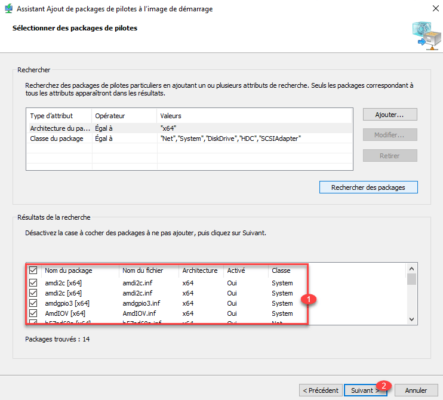Viewport: 443px width, 400px height.
Task: Click the amdgpio3 [x64] package name
Action: click(67, 303)
